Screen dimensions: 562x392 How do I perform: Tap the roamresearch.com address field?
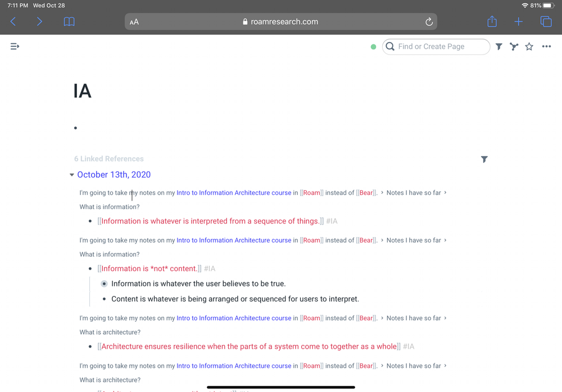tap(280, 22)
